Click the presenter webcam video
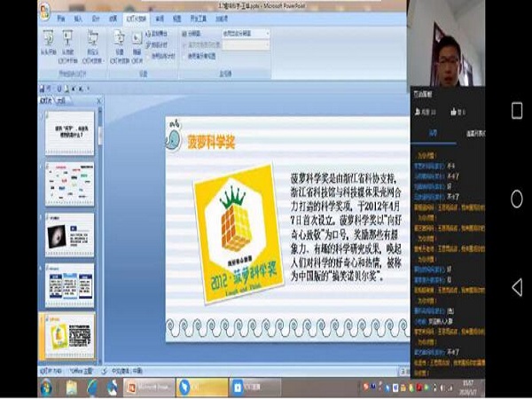 [x=446, y=43]
